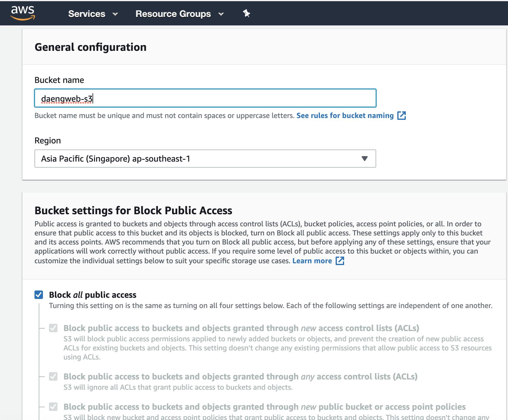
Task: Open the Learn more link
Action: pyautogui.click(x=312, y=261)
